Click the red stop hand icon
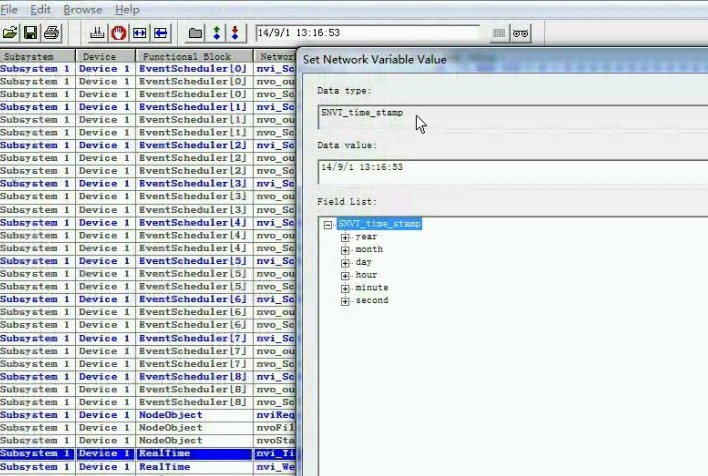708x476 pixels. coord(119,33)
